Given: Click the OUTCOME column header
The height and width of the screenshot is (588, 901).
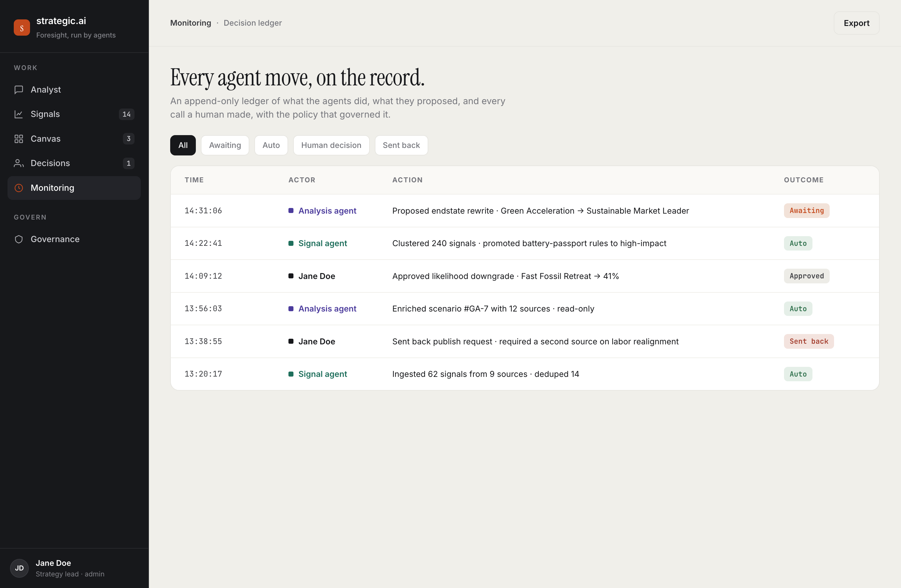Looking at the screenshot, I should (x=804, y=180).
